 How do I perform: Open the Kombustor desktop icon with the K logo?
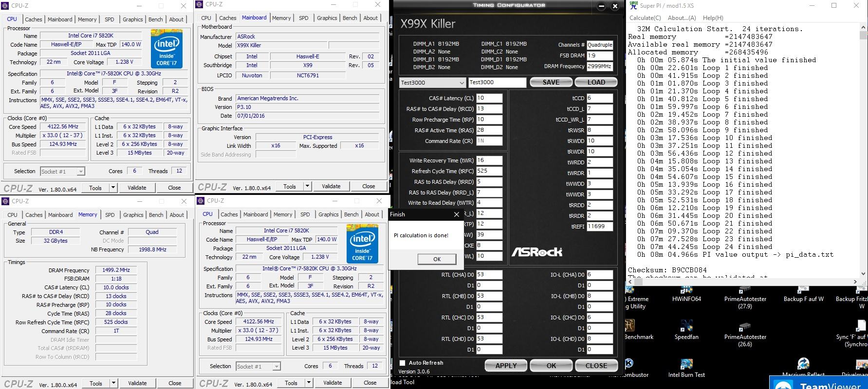coord(629,363)
